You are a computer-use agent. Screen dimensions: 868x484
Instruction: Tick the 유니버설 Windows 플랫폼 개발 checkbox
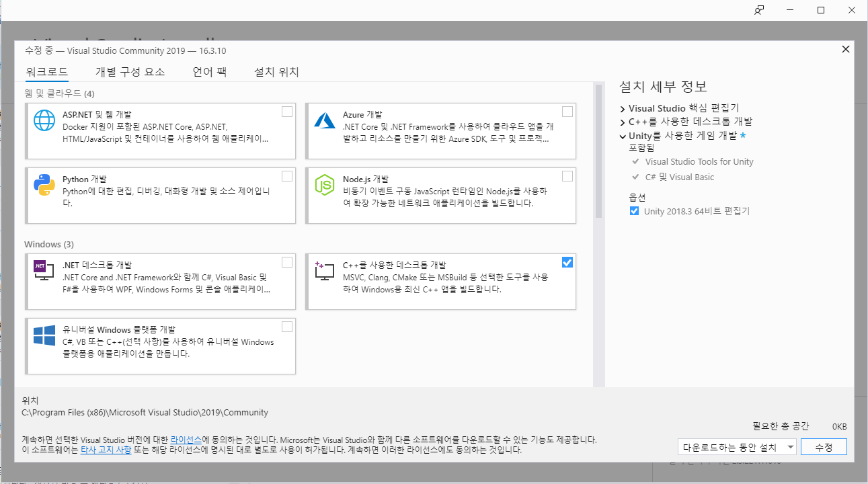click(x=287, y=327)
